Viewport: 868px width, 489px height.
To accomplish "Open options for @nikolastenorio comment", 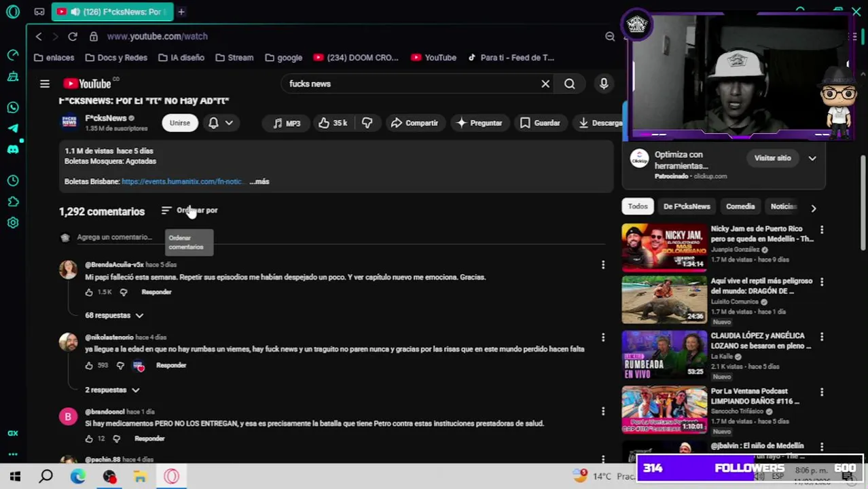I will click(603, 338).
